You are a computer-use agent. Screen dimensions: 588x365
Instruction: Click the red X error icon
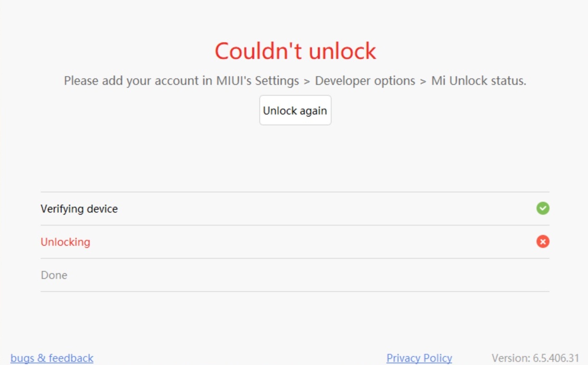point(543,241)
